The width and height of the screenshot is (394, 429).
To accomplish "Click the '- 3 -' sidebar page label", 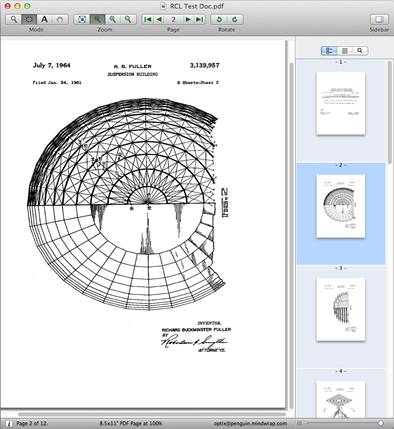I will [341, 268].
